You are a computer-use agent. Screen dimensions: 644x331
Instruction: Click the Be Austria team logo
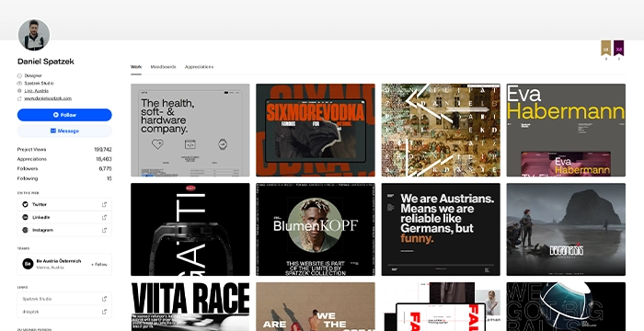click(28, 264)
